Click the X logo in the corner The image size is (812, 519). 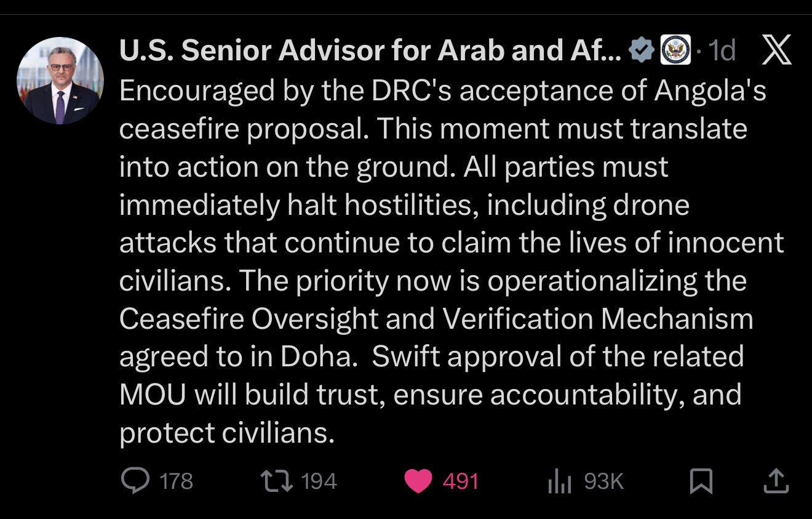pos(776,51)
